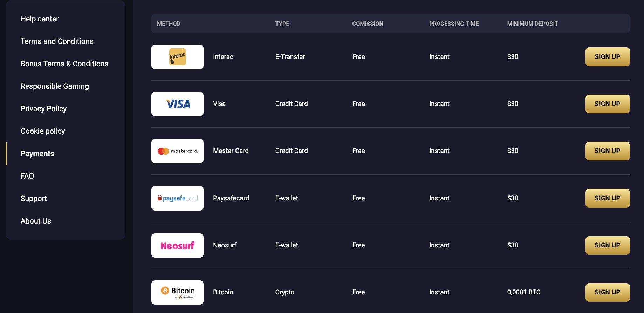The image size is (644, 313).
Task: Switch to the FAQ section
Action: [x=27, y=176]
